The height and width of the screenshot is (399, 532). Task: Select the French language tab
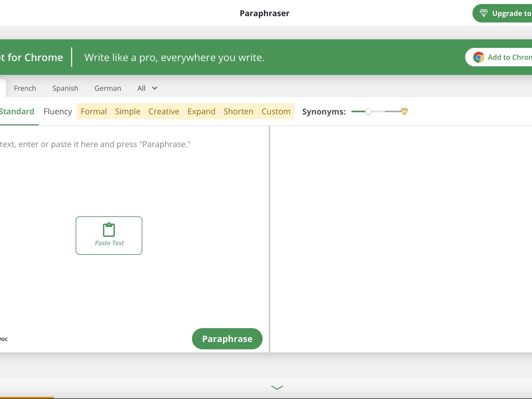pyautogui.click(x=25, y=88)
